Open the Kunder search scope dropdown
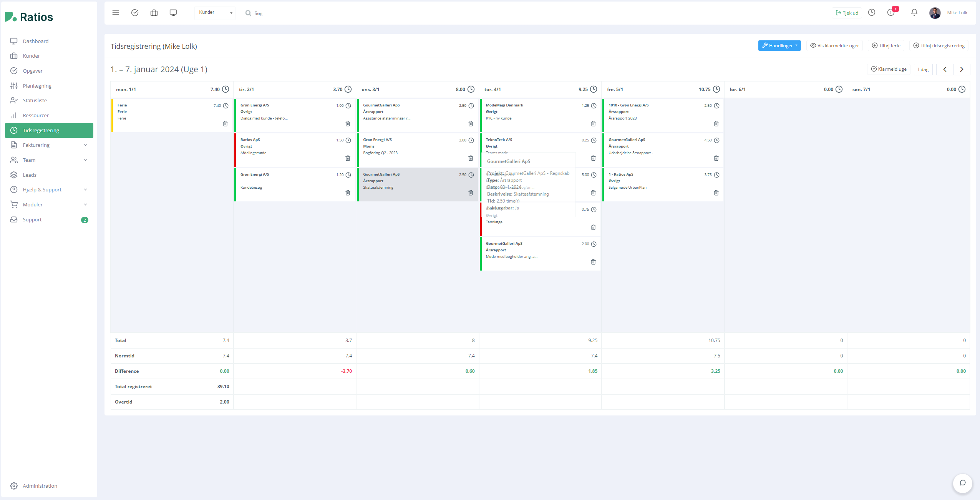The width and height of the screenshot is (980, 500). [x=215, y=13]
